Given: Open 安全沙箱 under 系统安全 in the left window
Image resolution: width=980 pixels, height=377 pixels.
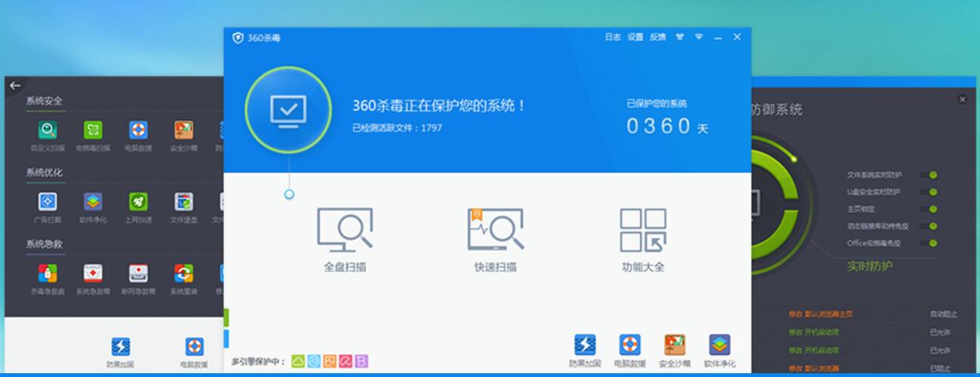Looking at the screenshot, I should 183,136.
